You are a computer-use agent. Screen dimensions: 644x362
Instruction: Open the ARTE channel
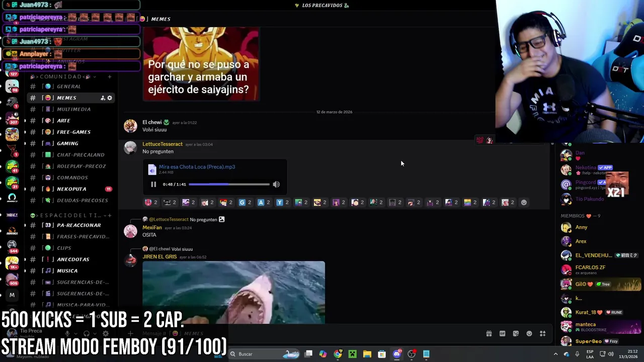tap(71, 121)
